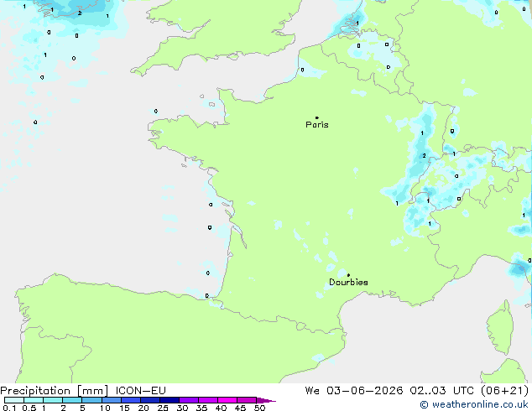Click the Paris city label
532x411 pixels.
[317, 125]
